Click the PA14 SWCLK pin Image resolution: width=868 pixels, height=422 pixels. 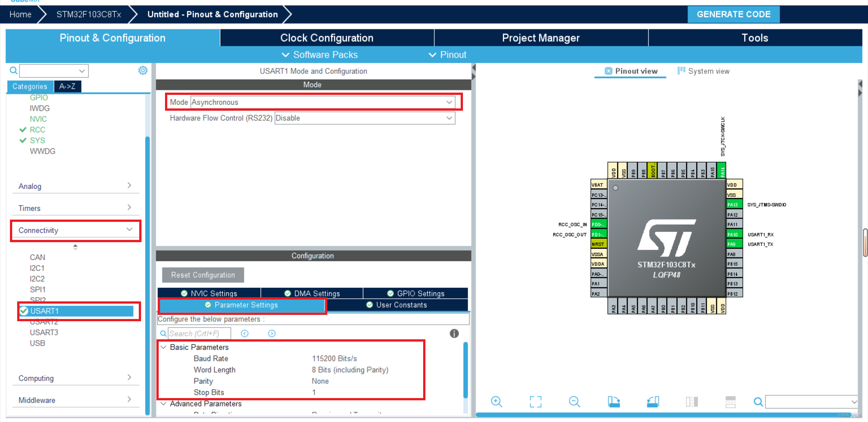tap(722, 170)
